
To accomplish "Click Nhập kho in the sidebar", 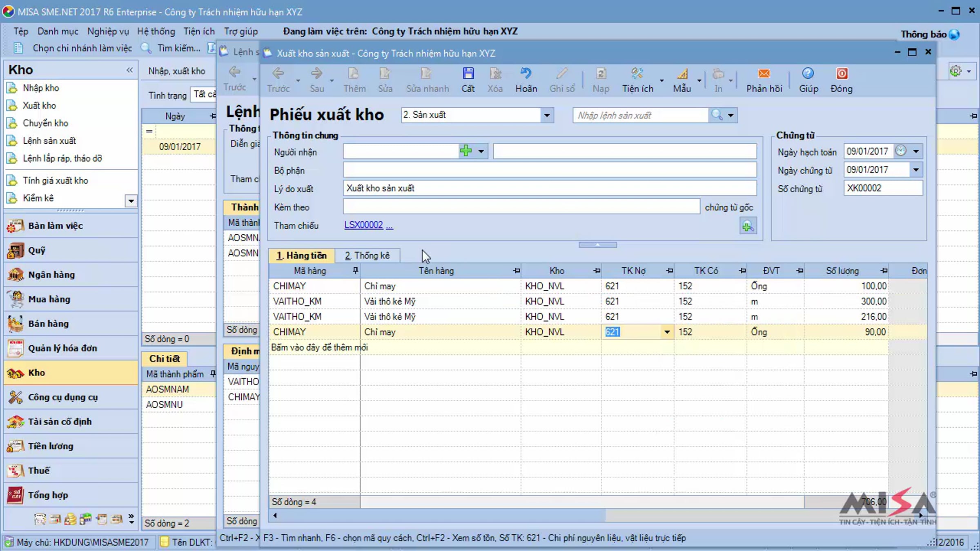I will (x=41, y=88).
